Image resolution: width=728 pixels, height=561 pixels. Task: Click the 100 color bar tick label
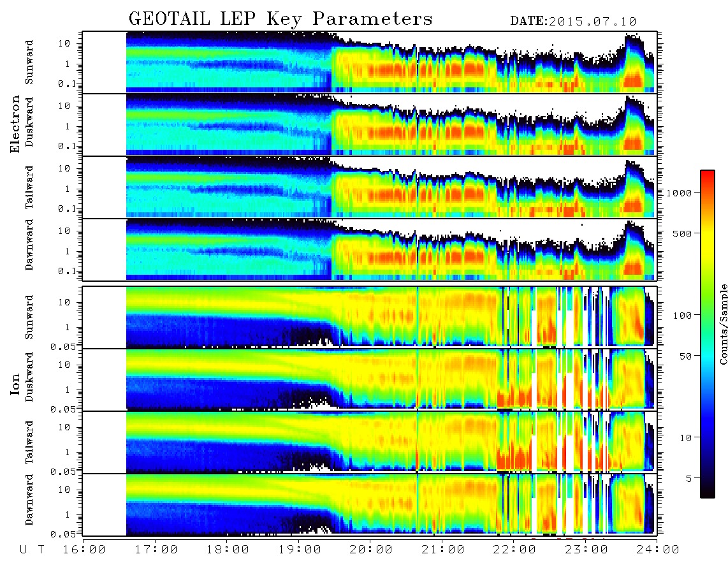(x=682, y=316)
